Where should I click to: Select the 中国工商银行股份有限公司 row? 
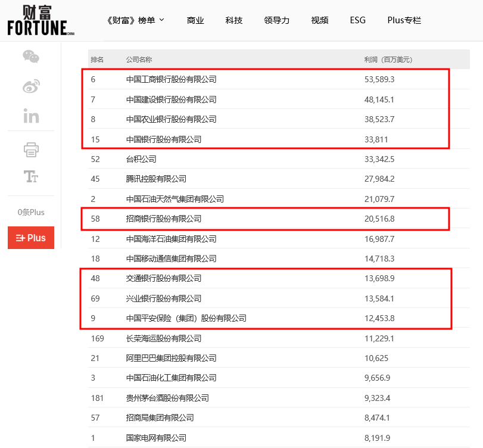coord(171,79)
